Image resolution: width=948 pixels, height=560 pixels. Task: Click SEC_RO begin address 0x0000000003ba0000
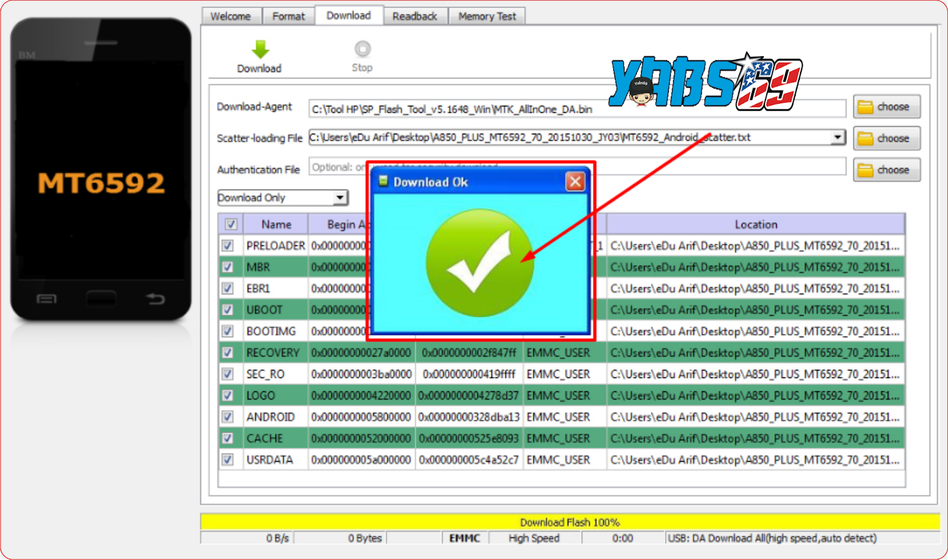[x=361, y=374]
